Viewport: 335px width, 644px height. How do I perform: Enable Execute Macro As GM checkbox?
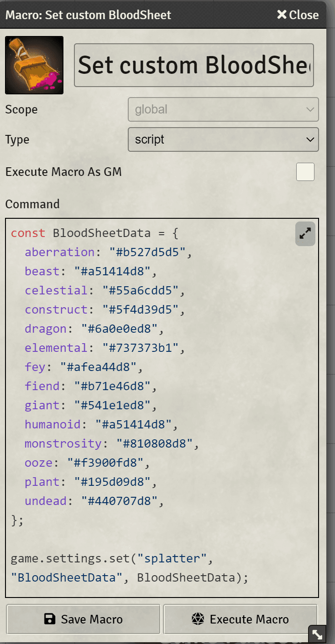click(x=305, y=172)
